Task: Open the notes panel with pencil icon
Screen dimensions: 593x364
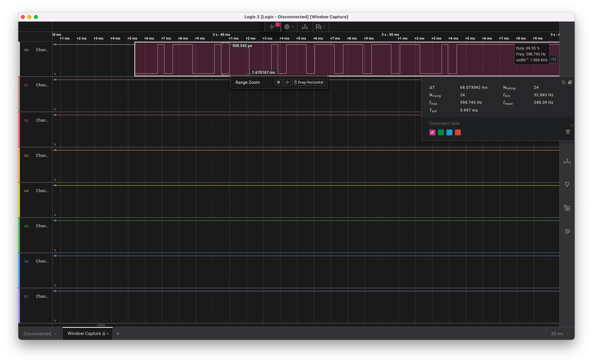Action: coord(567,232)
